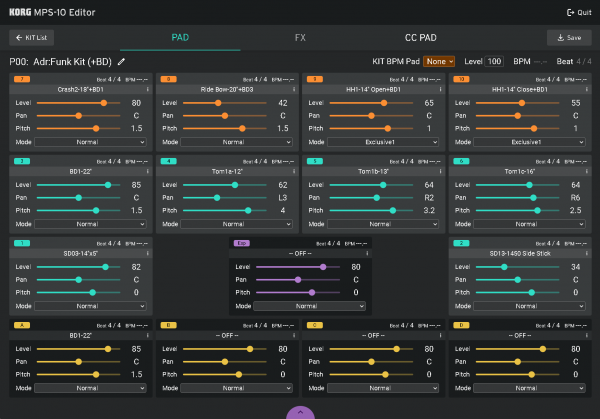Select the teal pad 4 badge
The image size is (600, 419).
coord(168,160)
